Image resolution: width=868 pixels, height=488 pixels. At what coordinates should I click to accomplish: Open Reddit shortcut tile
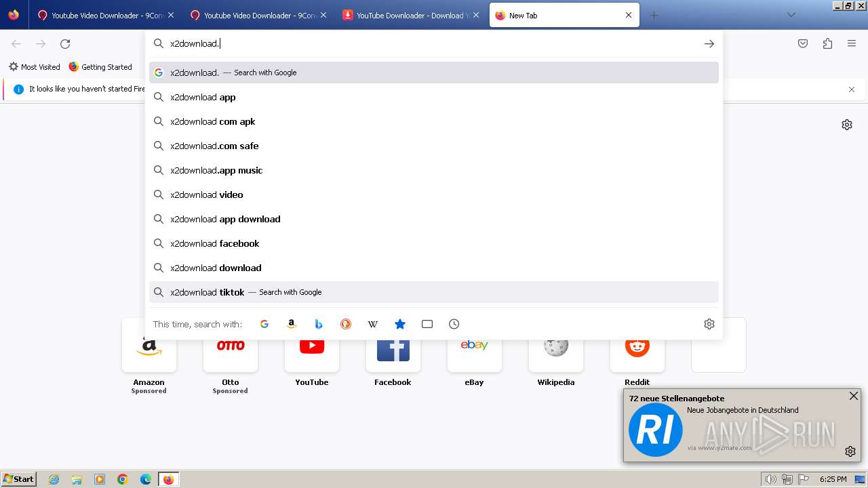tap(637, 352)
